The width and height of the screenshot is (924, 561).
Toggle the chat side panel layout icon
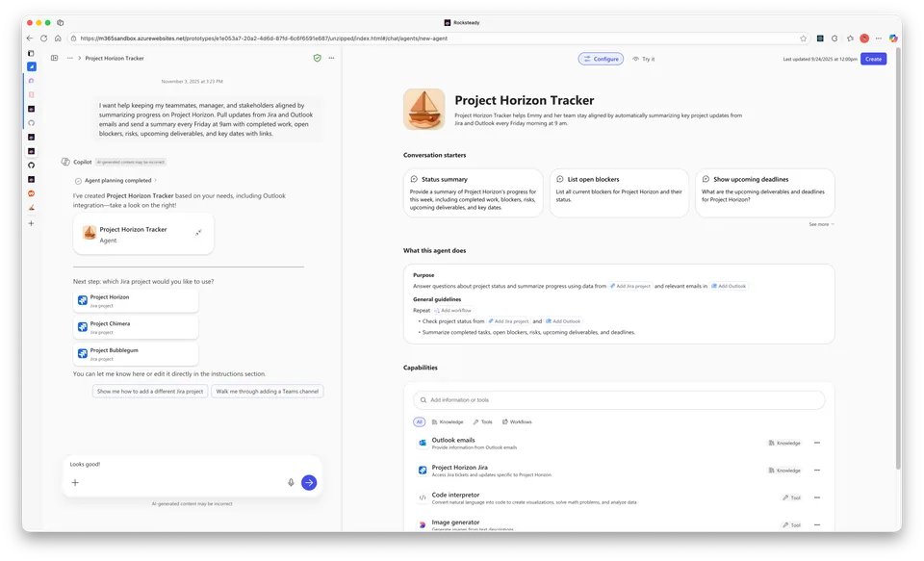click(x=54, y=58)
